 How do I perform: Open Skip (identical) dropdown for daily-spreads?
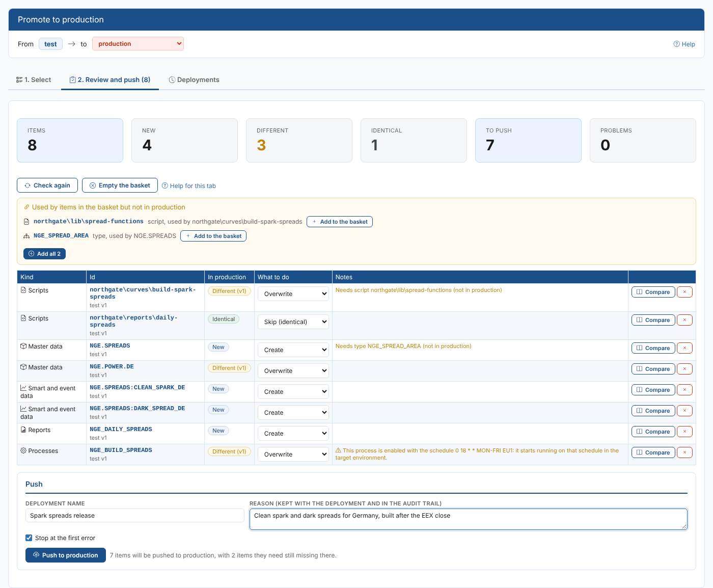pos(293,322)
